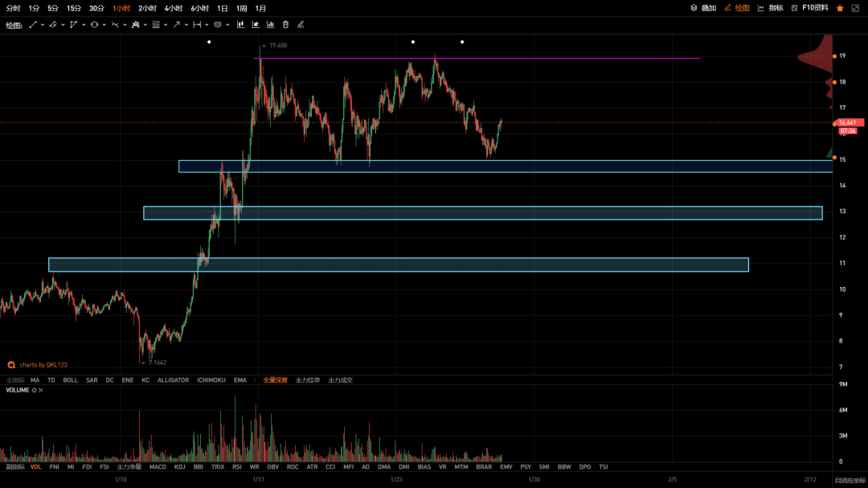Open the 叠加 overlay option

tap(703, 8)
